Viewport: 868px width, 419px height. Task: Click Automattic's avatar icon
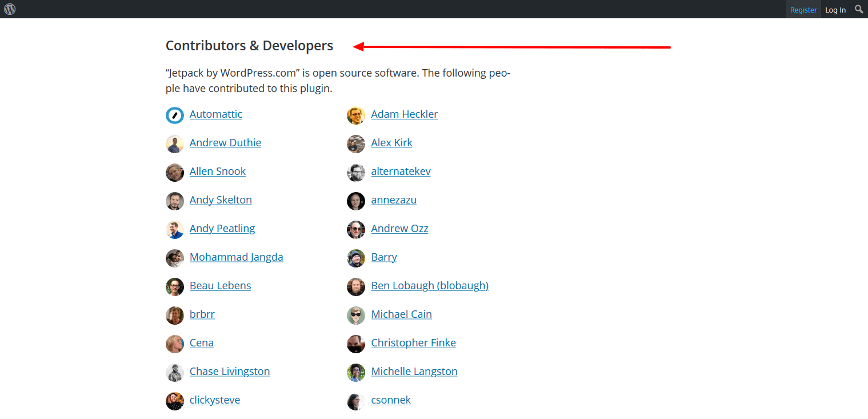coord(175,115)
